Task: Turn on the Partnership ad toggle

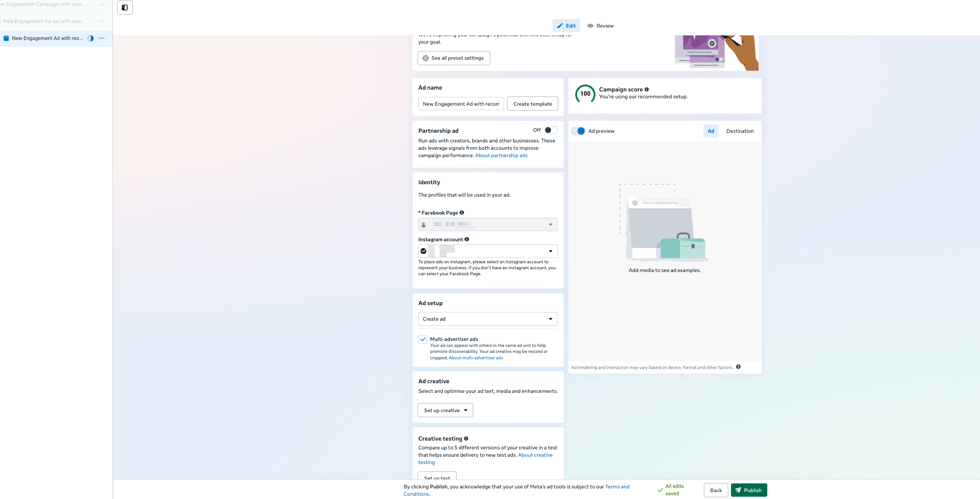Action: tap(550, 130)
